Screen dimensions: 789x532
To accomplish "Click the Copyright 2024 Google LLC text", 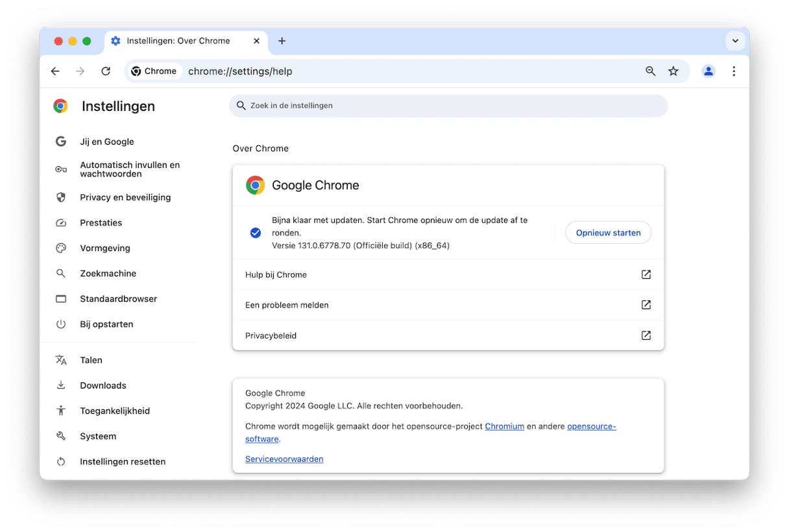I will (354, 405).
